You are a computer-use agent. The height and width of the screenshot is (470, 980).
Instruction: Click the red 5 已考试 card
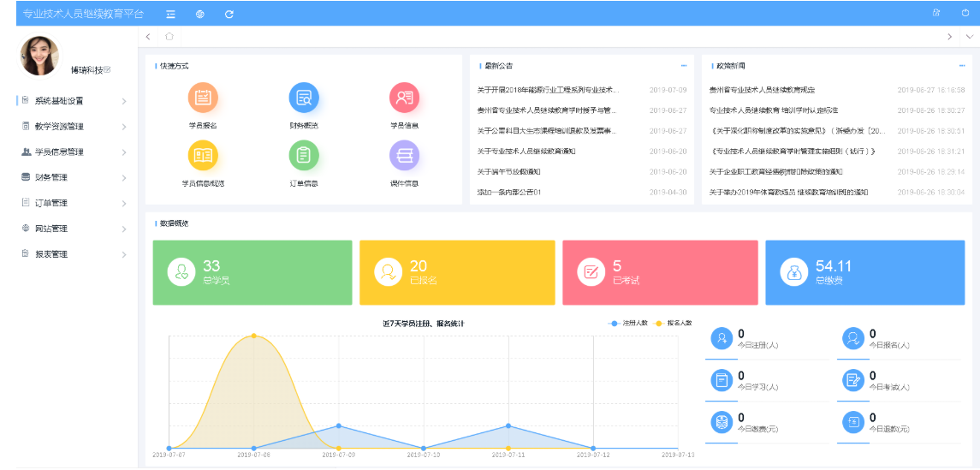(660, 272)
